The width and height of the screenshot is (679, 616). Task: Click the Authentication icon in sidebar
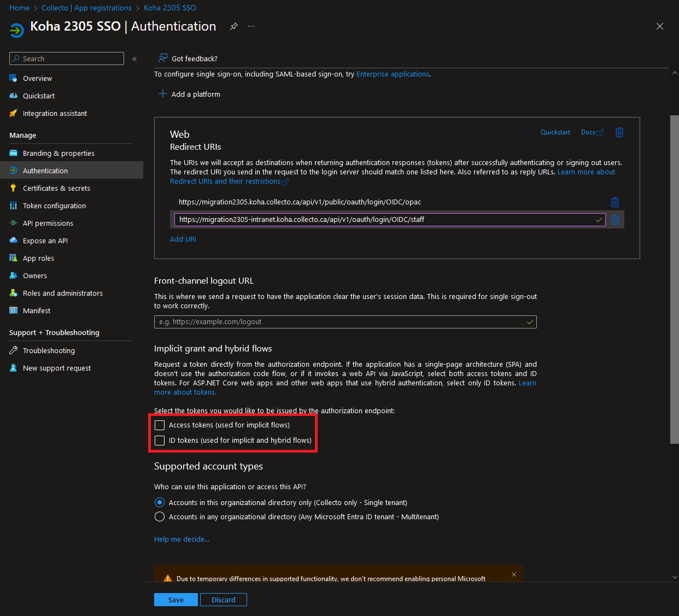click(13, 171)
